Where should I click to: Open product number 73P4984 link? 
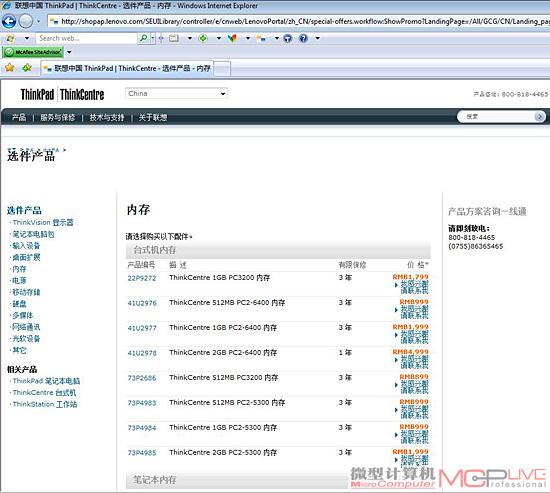(142, 428)
